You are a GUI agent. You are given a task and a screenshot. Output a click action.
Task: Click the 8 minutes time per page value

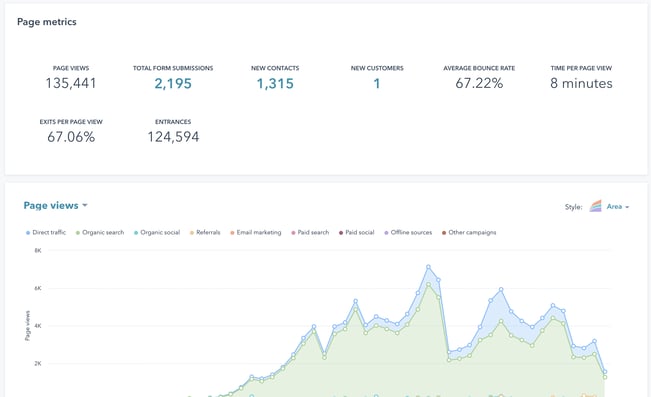click(581, 83)
